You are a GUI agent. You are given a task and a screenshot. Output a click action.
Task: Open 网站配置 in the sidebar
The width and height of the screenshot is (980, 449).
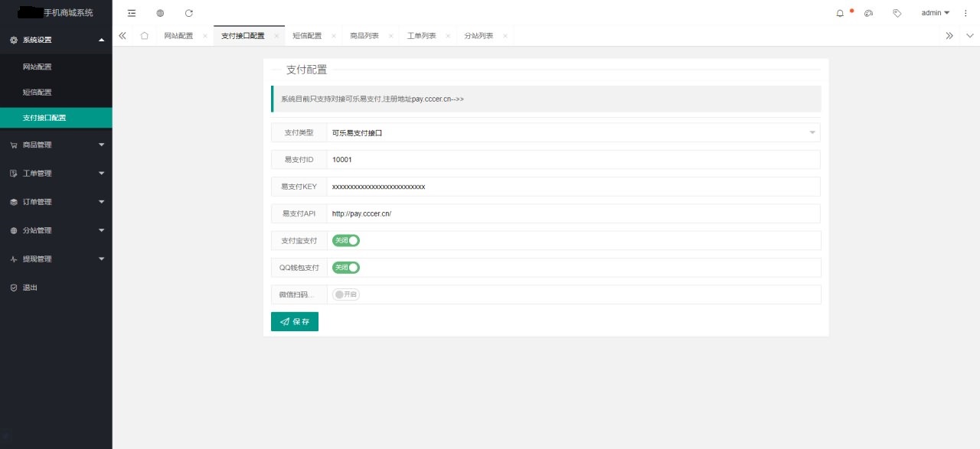56,67
